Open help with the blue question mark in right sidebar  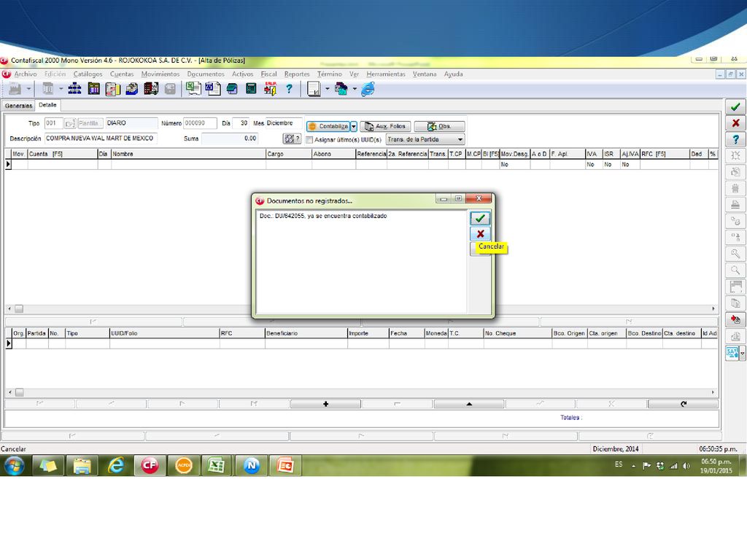[735, 139]
